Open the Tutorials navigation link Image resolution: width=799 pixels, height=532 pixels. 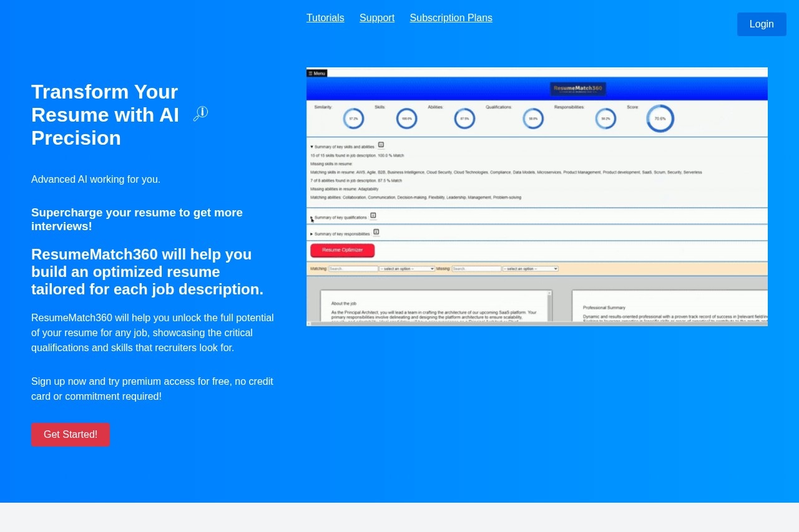(325, 18)
